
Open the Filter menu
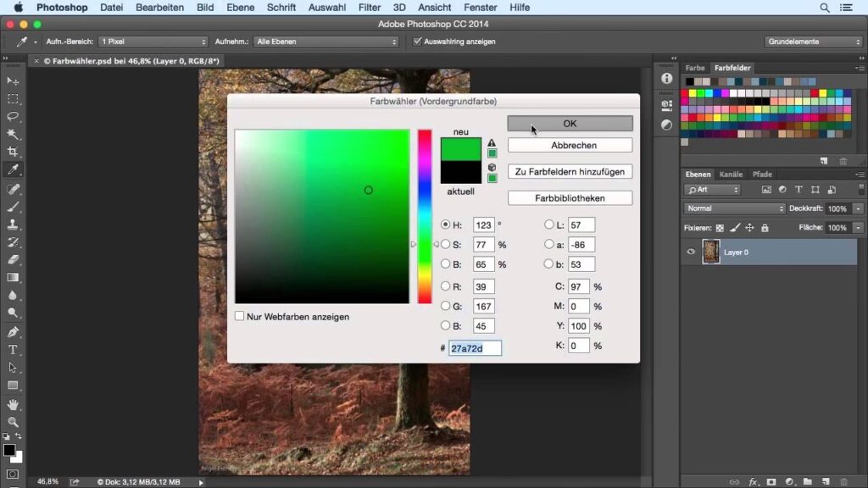point(369,7)
